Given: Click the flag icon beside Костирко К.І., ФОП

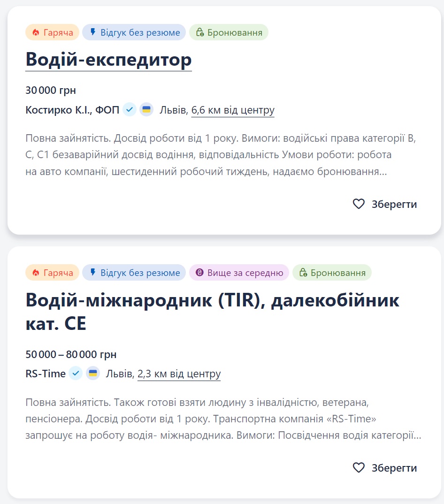Looking at the screenshot, I should [x=146, y=109].
